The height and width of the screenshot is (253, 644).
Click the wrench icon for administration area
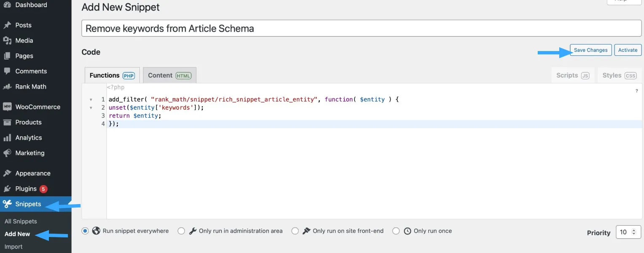(193, 231)
